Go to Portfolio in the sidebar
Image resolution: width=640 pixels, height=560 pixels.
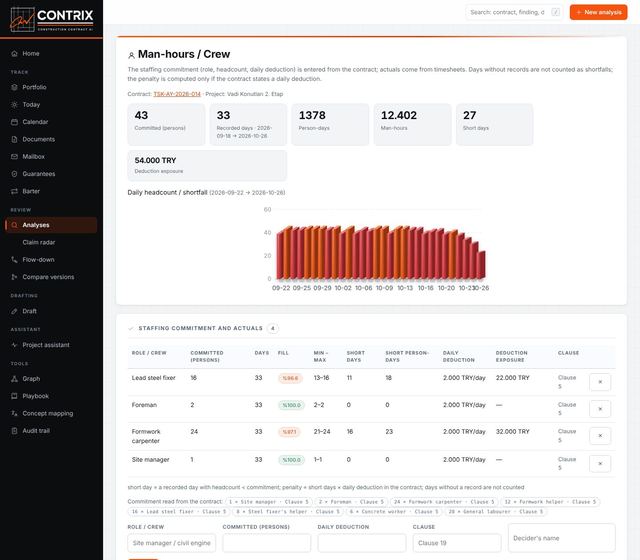pyautogui.click(x=34, y=87)
